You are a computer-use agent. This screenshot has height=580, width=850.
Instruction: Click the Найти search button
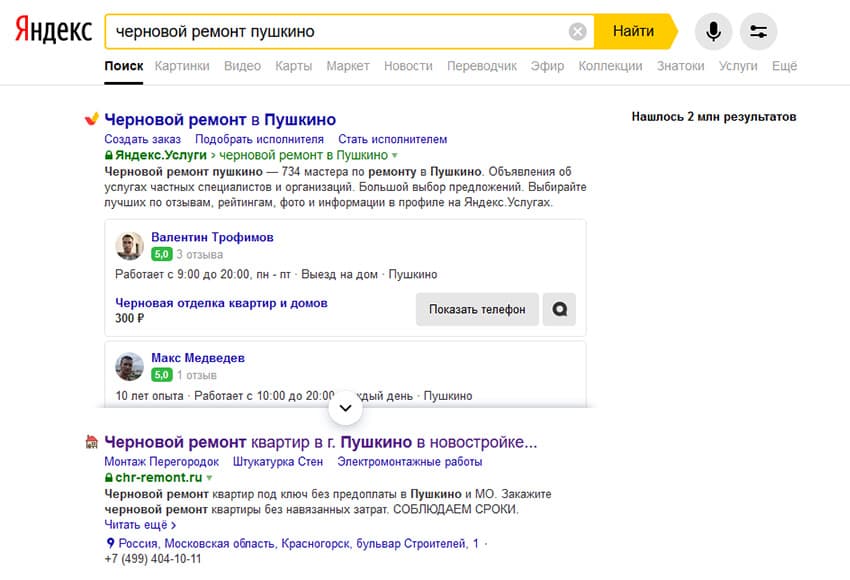(633, 31)
